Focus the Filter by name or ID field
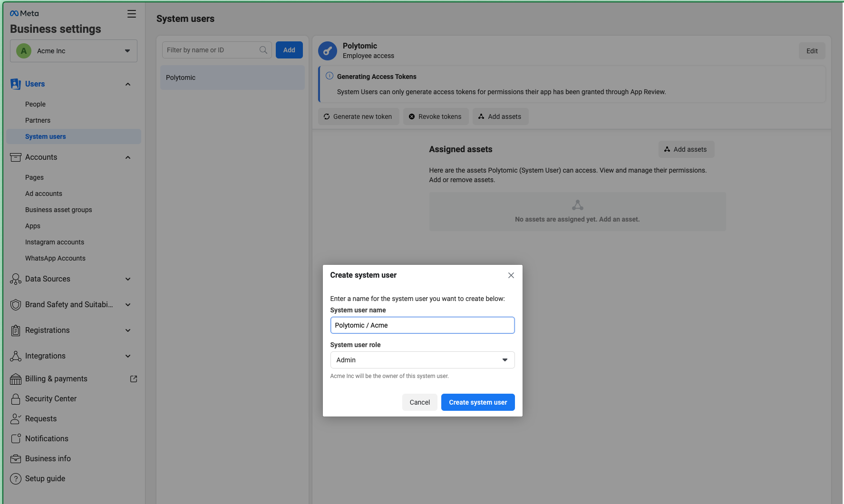Image resolution: width=844 pixels, height=504 pixels. pyautogui.click(x=217, y=50)
